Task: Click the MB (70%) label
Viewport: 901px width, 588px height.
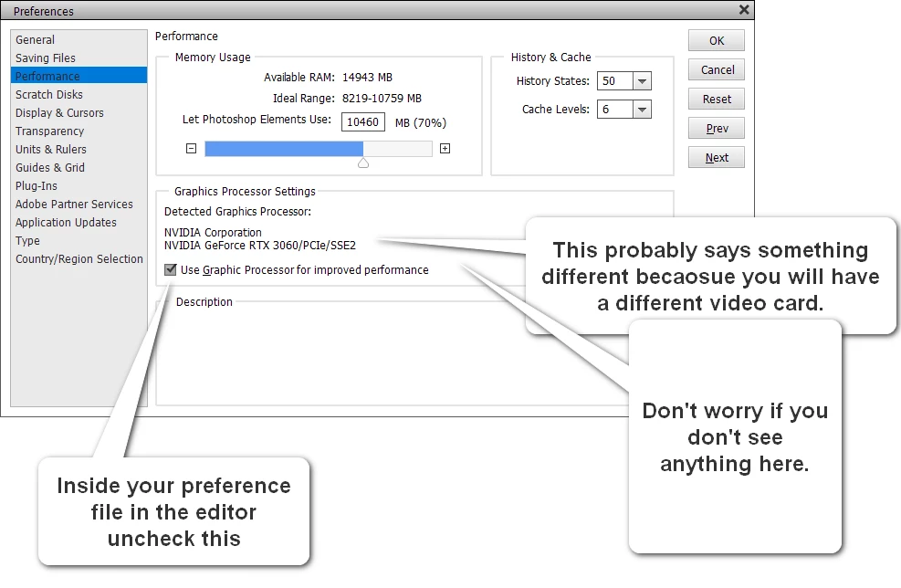Action: pyautogui.click(x=421, y=122)
